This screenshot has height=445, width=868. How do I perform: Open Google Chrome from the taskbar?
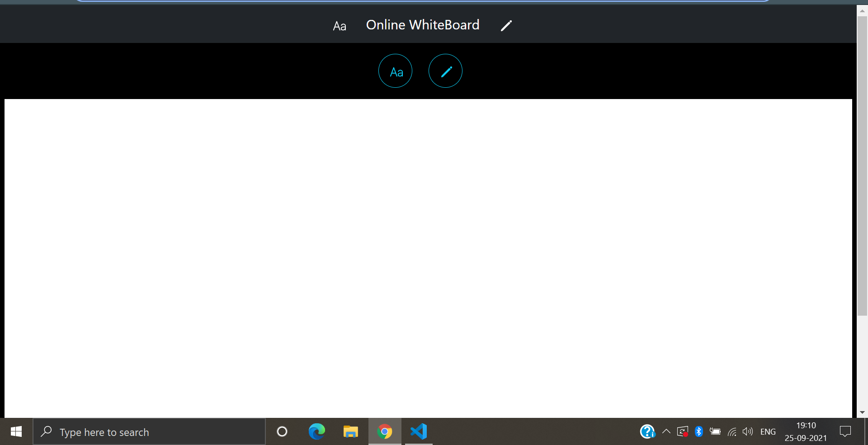click(x=384, y=431)
